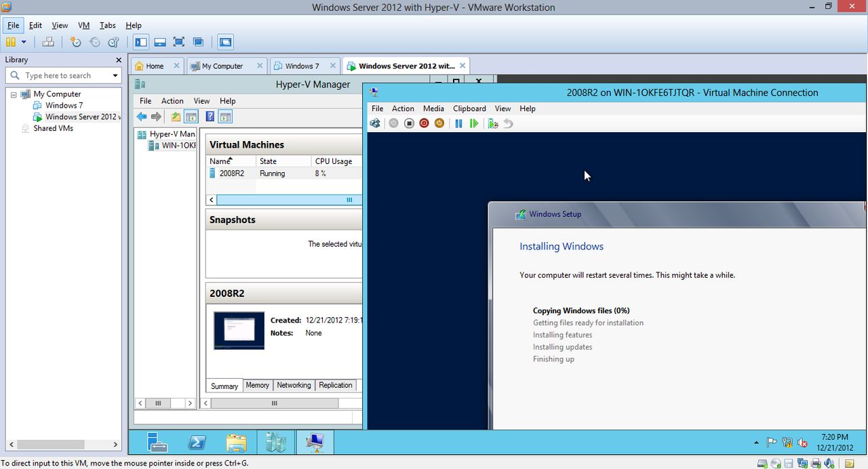Click Hyper-V Manager forward arrow
The width and height of the screenshot is (868, 469).
click(x=157, y=117)
